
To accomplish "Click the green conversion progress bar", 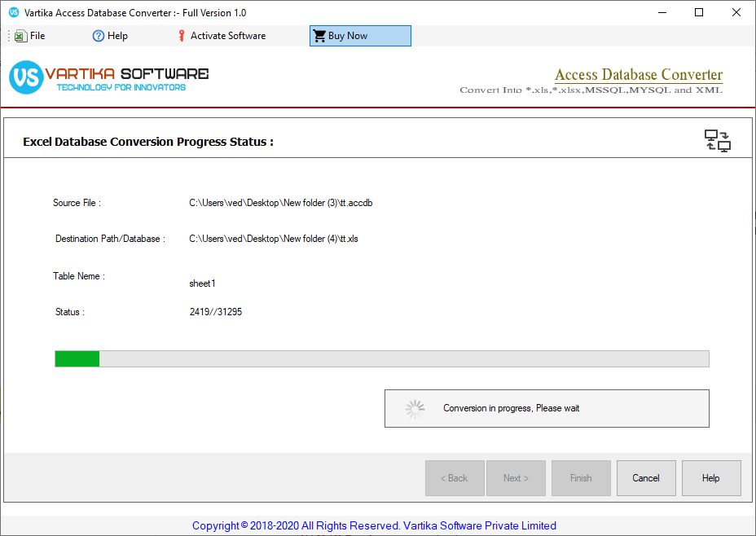I will click(382, 358).
